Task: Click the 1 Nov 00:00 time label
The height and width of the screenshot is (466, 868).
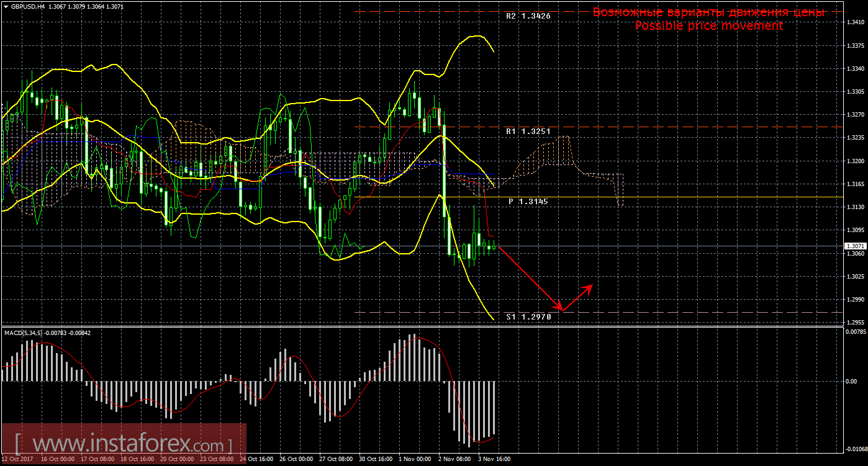Action: click(415, 460)
